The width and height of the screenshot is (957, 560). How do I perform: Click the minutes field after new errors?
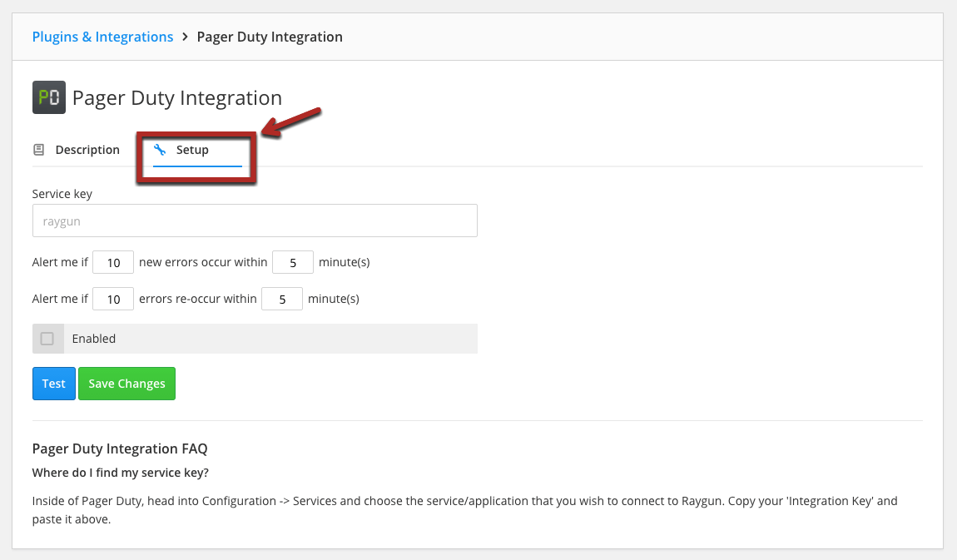(x=292, y=261)
